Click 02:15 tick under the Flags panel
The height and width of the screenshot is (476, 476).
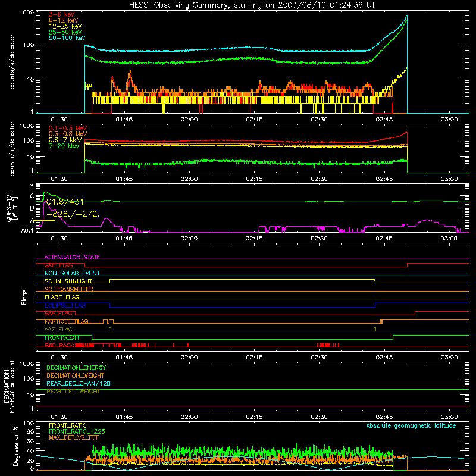tap(254, 358)
